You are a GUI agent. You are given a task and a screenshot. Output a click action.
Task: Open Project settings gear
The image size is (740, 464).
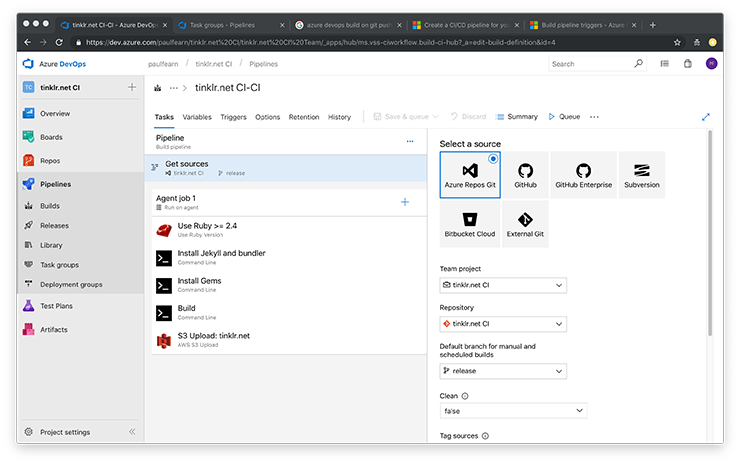tap(28, 432)
